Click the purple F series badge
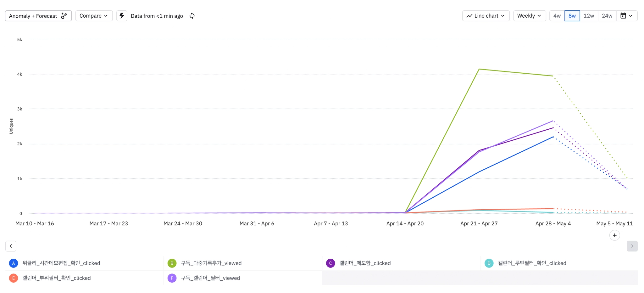The image size is (644, 293). pyautogui.click(x=172, y=278)
